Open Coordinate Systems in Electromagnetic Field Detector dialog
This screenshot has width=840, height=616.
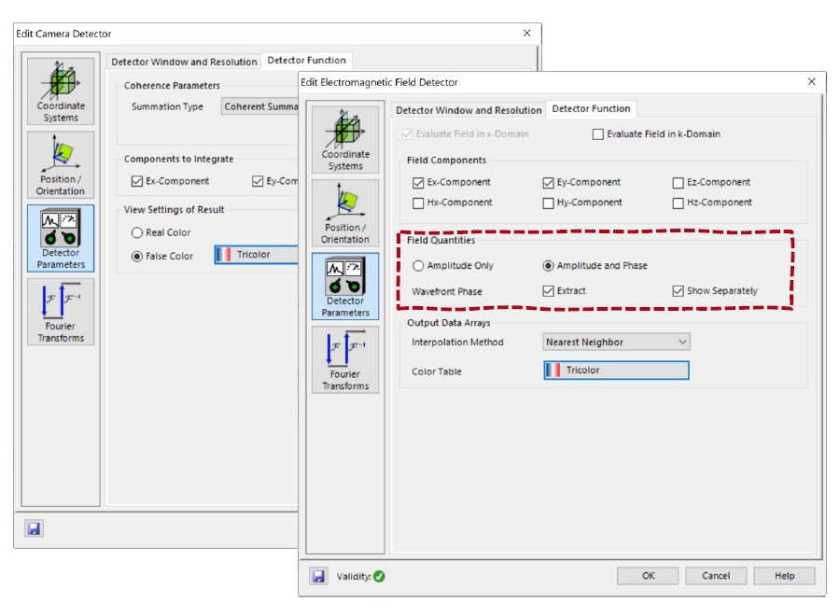345,139
